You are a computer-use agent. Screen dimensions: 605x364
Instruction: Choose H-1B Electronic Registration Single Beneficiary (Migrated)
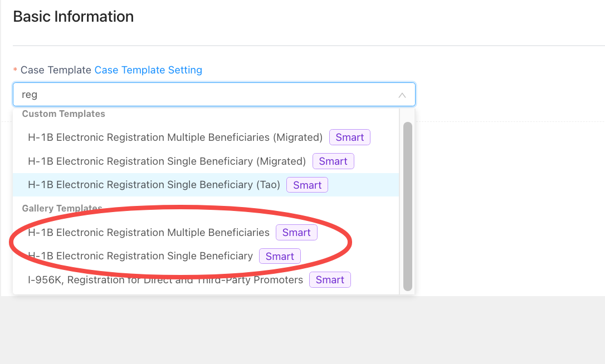[167, 161]
